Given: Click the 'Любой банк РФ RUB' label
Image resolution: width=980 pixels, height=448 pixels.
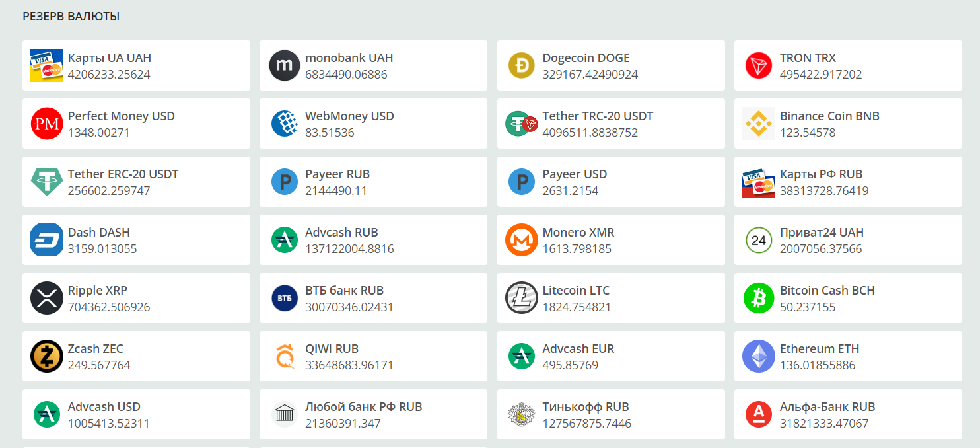Looking at the screenshot, I should (x=364, y=406).
